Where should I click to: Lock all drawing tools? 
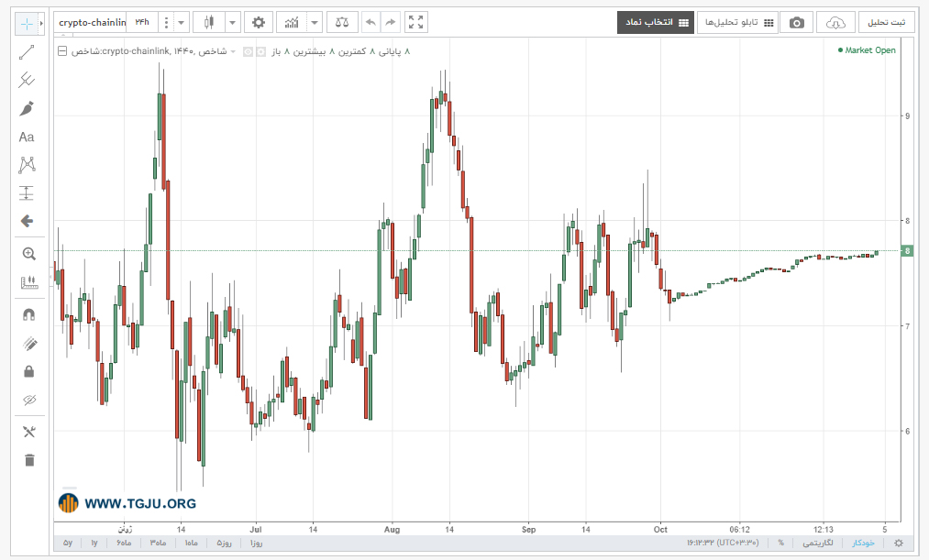click(x=29, y=372)
